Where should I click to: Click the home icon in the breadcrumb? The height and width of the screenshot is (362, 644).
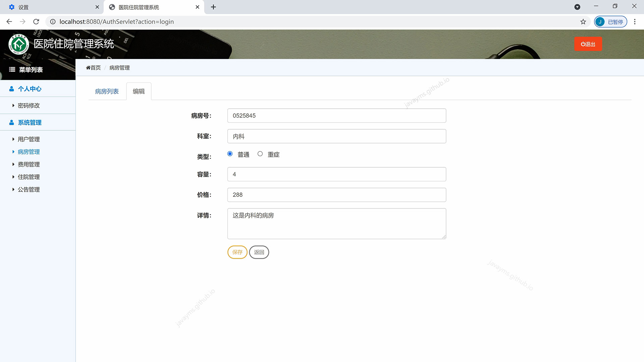[x=88, y=68]
